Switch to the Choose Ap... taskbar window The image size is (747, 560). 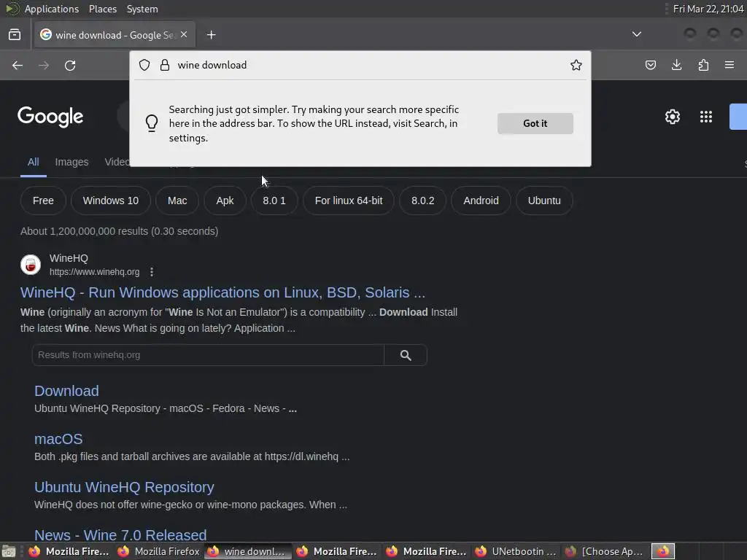pos(605,551)
